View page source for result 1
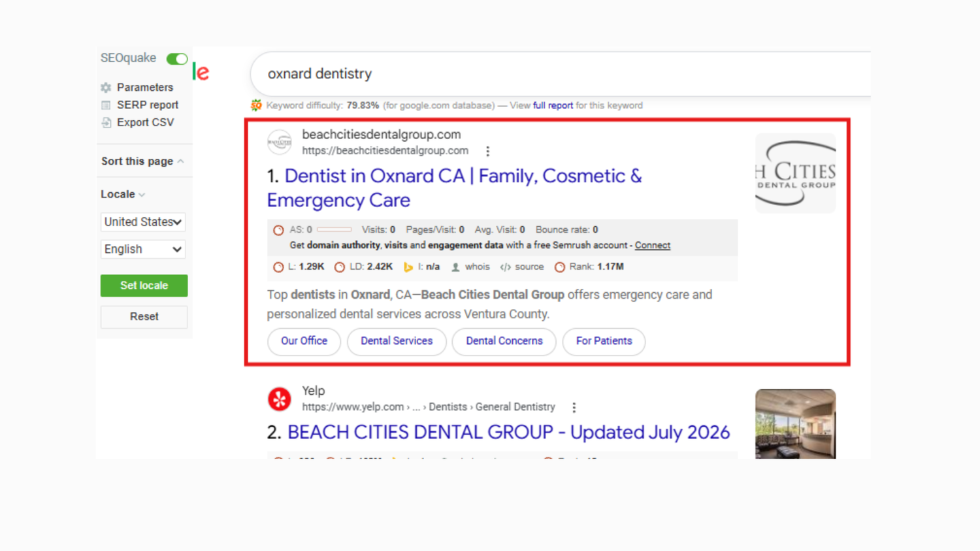Image resolution: width=980 pixels, height=551 pixels. (522, 267)
